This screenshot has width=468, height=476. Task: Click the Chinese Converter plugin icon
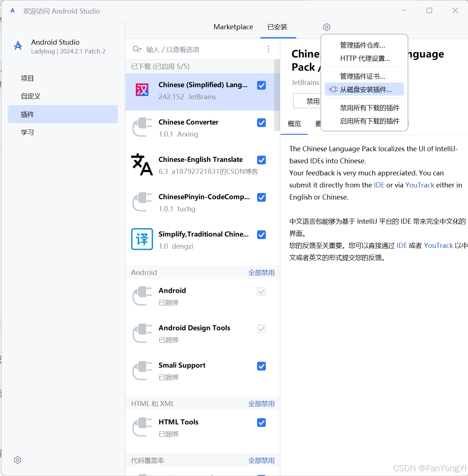[x=142, y=127]
